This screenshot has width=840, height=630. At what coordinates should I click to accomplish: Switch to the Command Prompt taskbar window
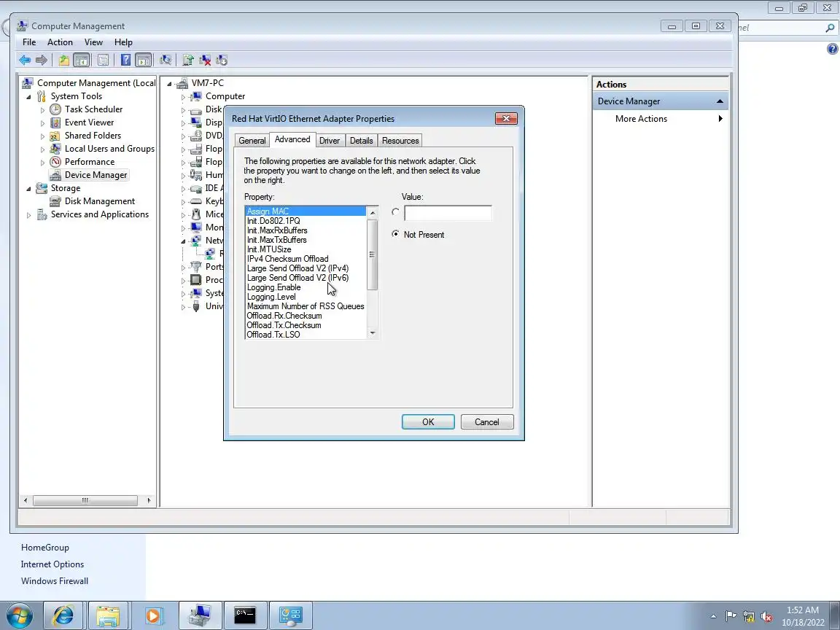point(245,615)
